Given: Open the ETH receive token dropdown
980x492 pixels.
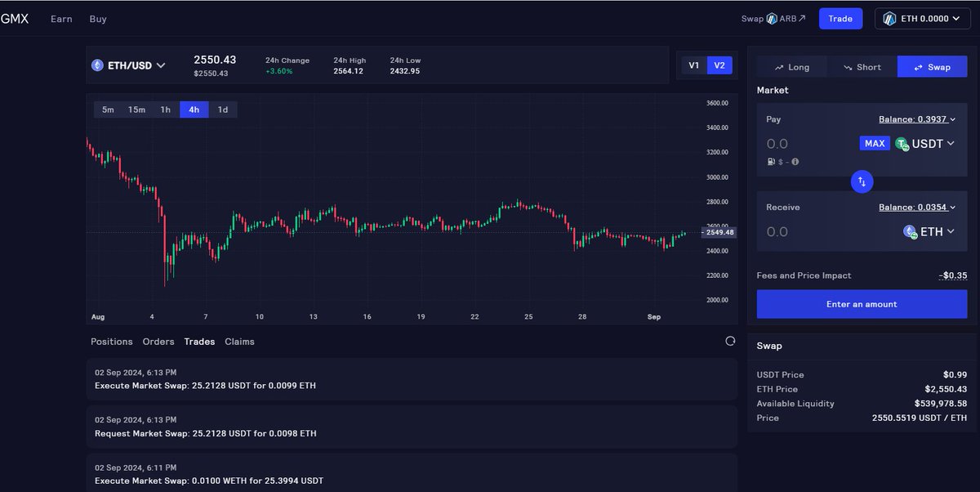Looking at the screenshot, I should 929,232.
